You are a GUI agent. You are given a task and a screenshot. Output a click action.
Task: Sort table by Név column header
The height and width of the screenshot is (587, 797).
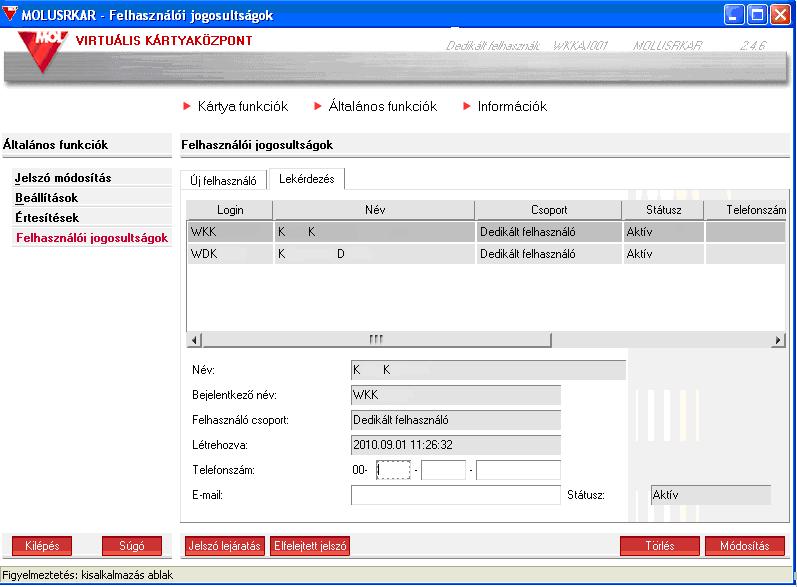pyautogui.click(x=375, y=210)
